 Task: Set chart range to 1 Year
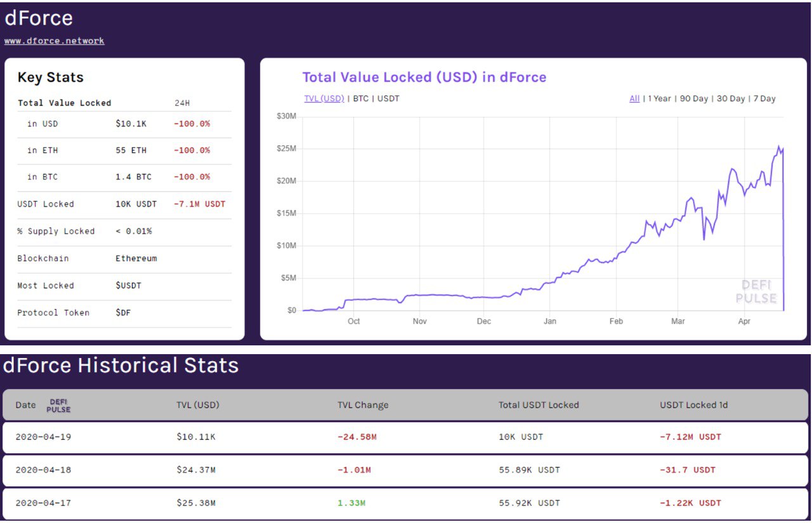click(x=659, y=98)
